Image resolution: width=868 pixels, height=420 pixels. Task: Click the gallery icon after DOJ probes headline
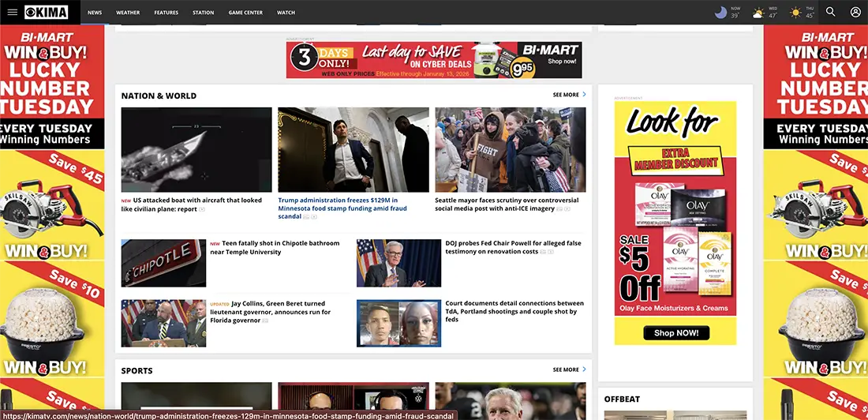[544, 252]
